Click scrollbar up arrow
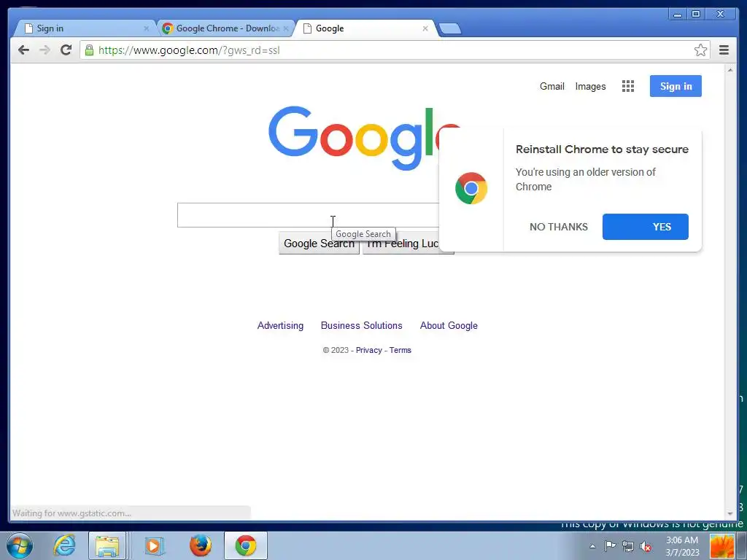 pos(730,70)
